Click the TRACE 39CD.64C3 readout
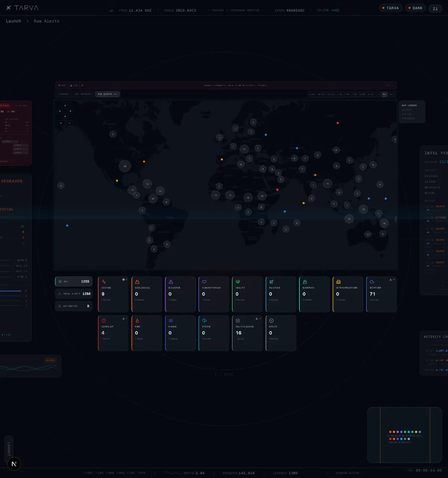 coord(180,10)
